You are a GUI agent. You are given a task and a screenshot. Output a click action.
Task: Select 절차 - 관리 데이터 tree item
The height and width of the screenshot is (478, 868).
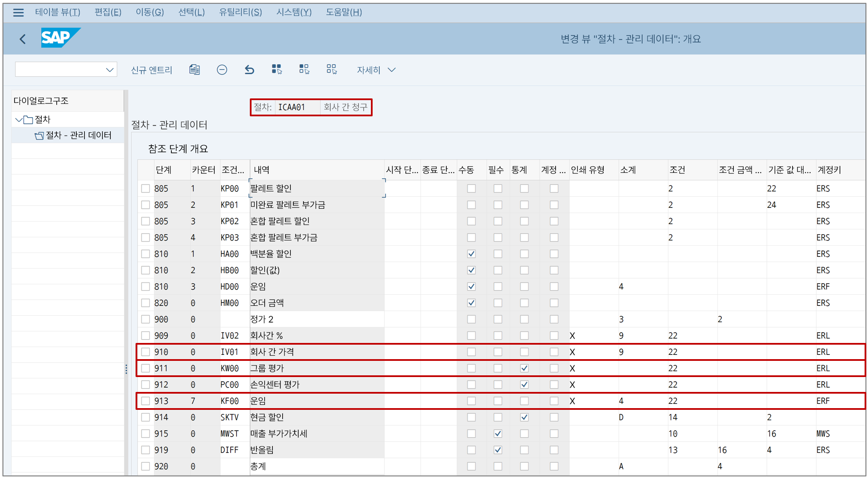(78, 135)
